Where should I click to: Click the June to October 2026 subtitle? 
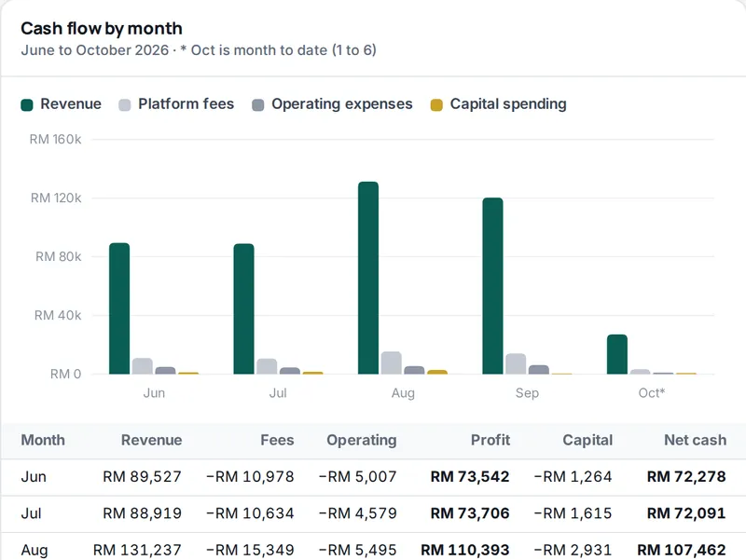[199, 50]
